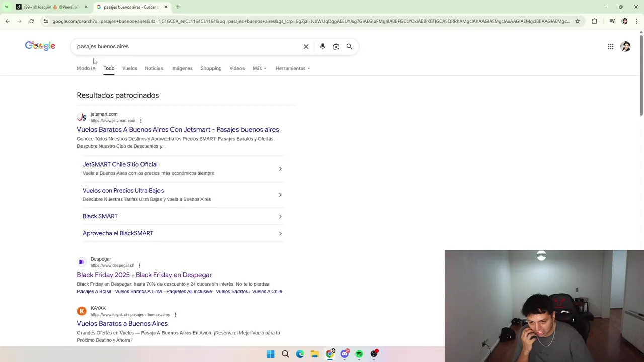
Task: Open Google account profile picture
Action: coord(625,46)
